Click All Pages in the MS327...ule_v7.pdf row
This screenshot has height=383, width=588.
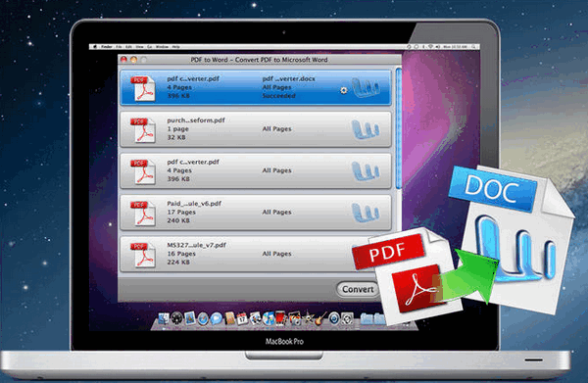[276, 254]
